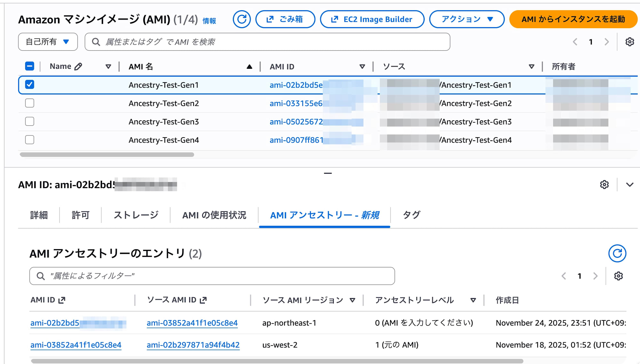Click the external link icon in EC2 Image Builder
Screen dimensions: 640x364
click(x=334, y=19)
